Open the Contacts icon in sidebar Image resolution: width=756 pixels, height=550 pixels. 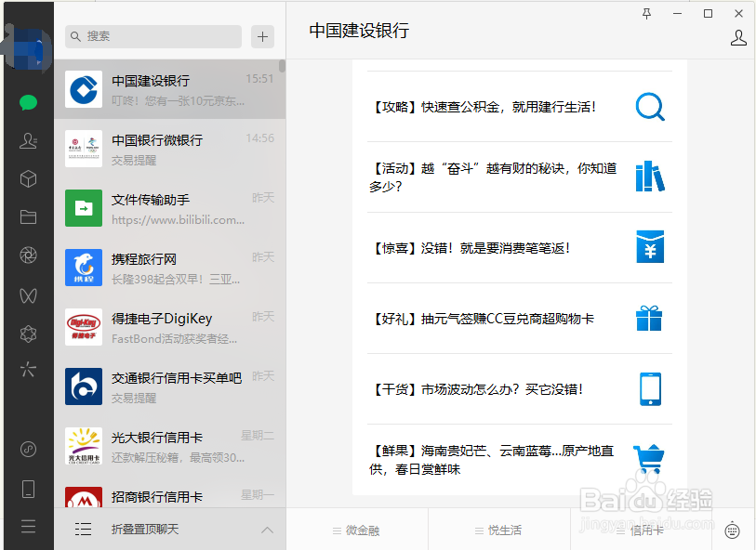(28, 140)
